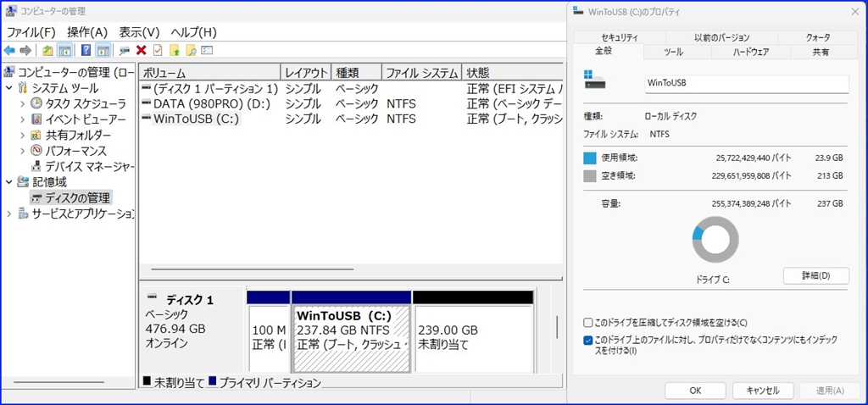Toggle the Show/Hide Action Pane icon

[103, 50]
